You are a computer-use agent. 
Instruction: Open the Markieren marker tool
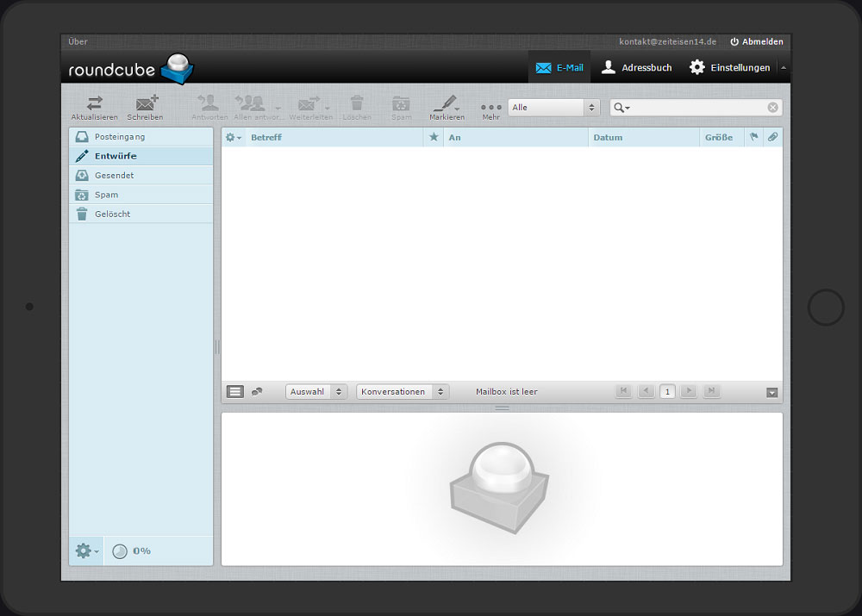[447, 107]
